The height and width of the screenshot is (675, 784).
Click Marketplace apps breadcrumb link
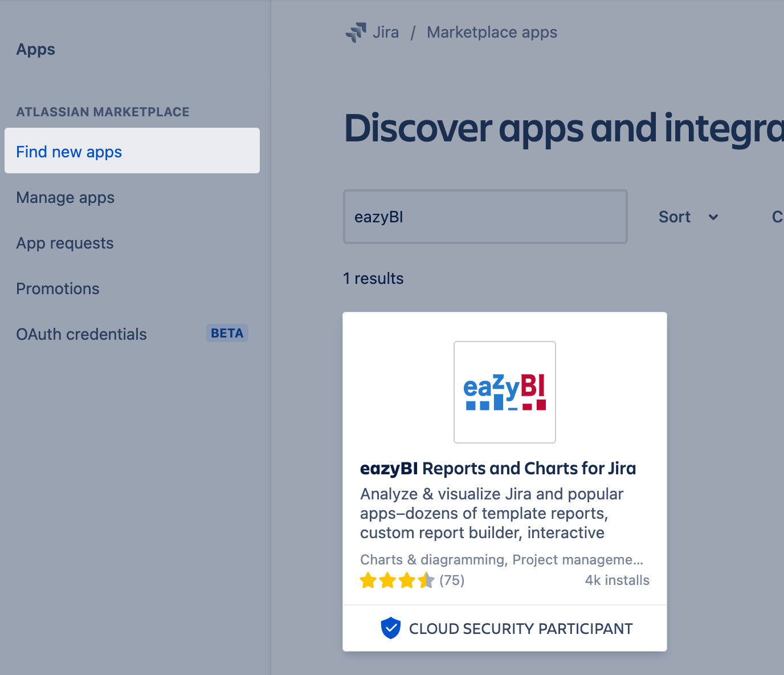(x=492, y=32)
